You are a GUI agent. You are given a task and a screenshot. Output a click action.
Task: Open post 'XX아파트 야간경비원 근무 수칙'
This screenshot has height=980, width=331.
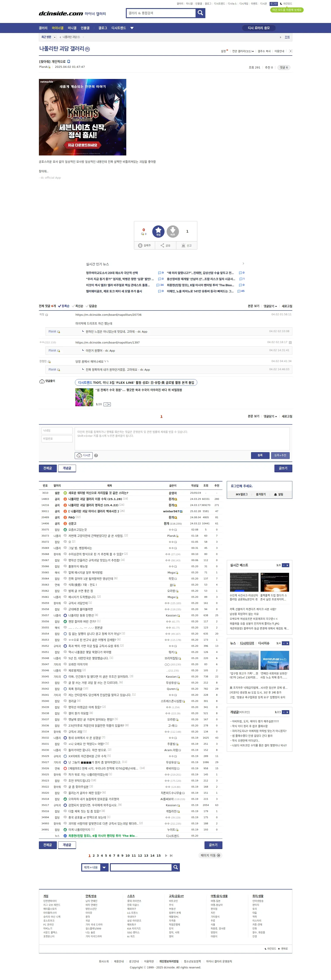(x=87, y=756)
